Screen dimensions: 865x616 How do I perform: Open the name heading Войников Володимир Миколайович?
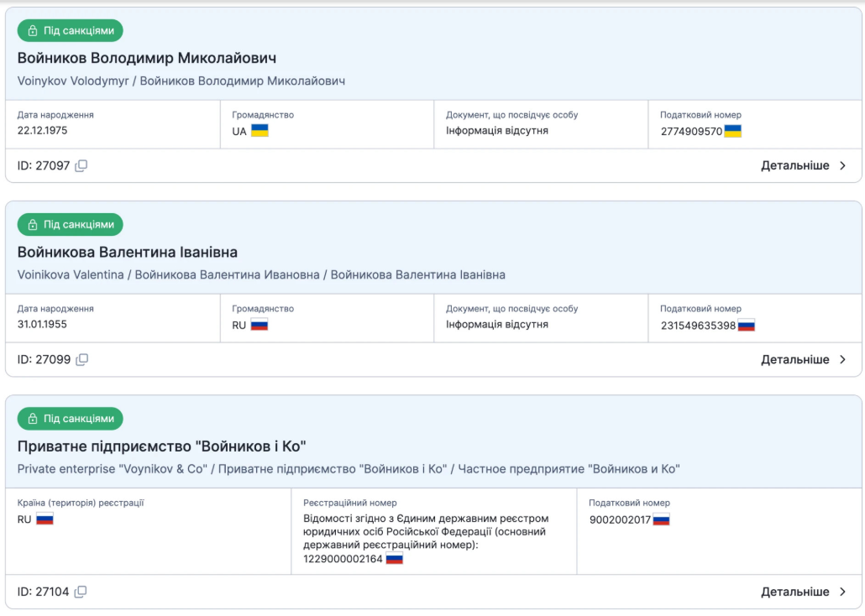[147, 58]
